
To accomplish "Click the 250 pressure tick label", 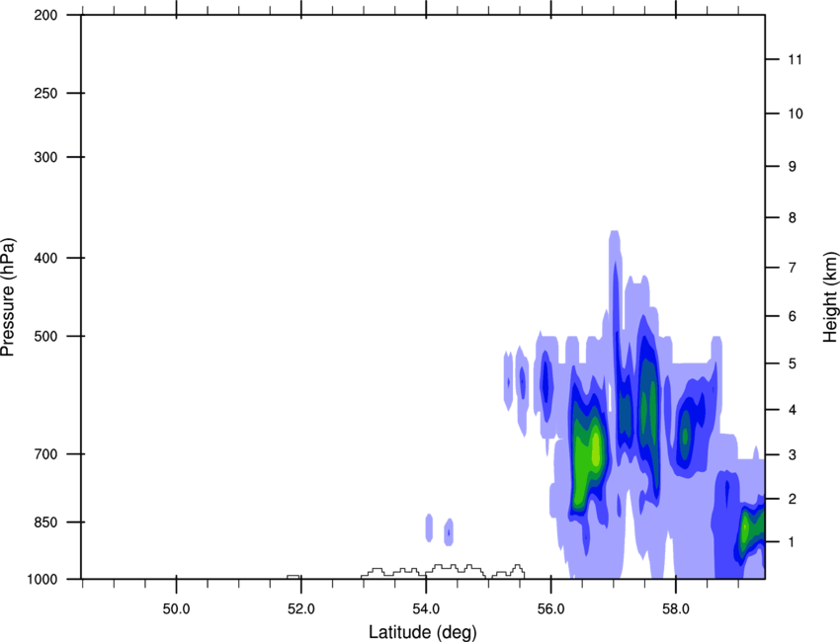I will pos(45,93).
